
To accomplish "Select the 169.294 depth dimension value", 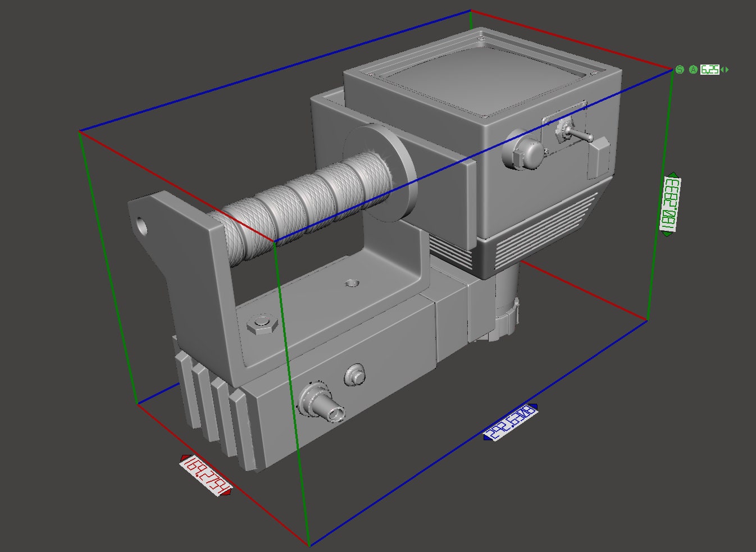I will pyautogui.click(x=204, y=476).
